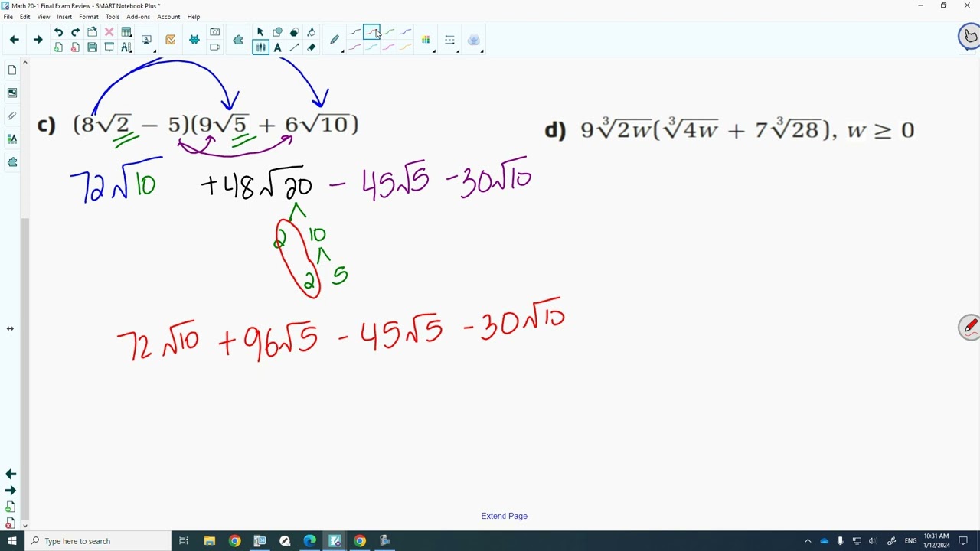Image resolution: width=980 pixels, height=551 pixels.
Task: Open the puzzle-piece add-ons tool in toolbar
Action: pos(238,40)
